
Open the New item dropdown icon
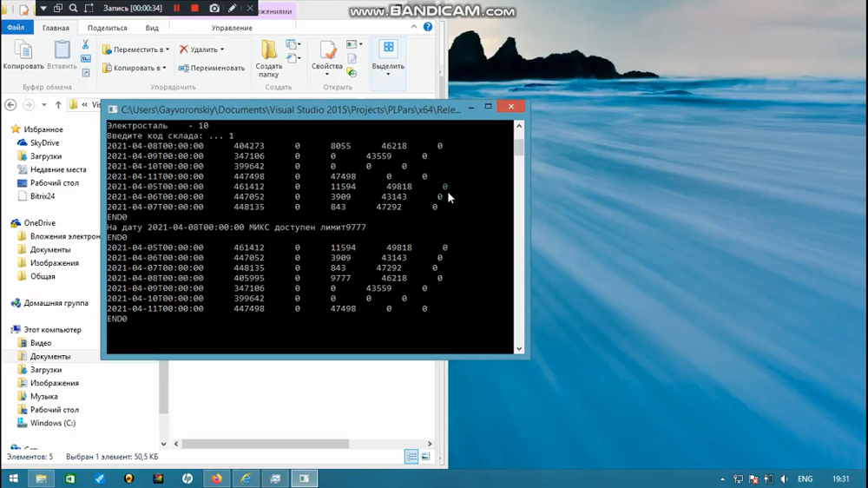click(293, 44)
